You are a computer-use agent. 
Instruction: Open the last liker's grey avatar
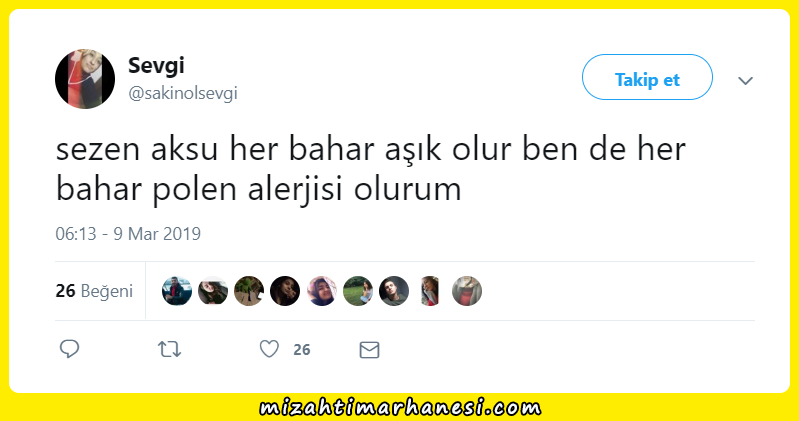(x=467, y=291)
